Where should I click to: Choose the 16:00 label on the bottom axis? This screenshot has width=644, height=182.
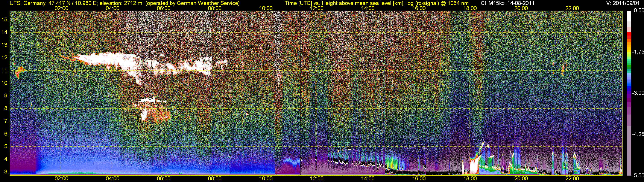click(x=419, y=179)
